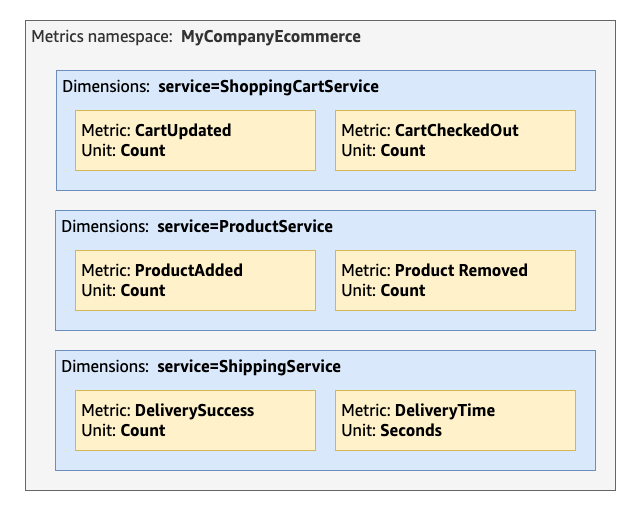Pick the Product Removed metric name
The width and height of the screenshot is (637, 510).
point(461,271)
